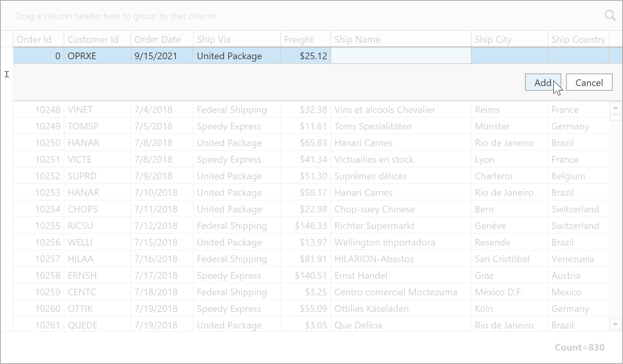623x364 pixels.
Task: Click the Ship City column header
Action: coord(509,39)
